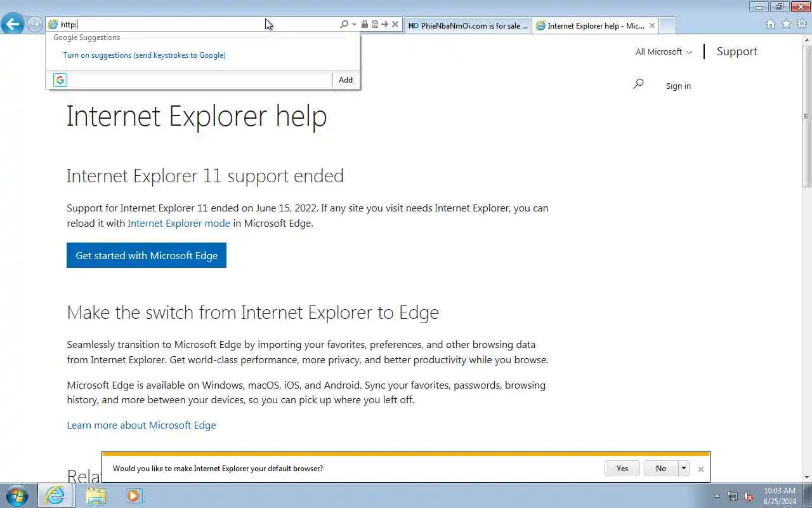812x508 pixels.
Task: Click the Internet Explorer help heading text
Action: coord(197,116)
